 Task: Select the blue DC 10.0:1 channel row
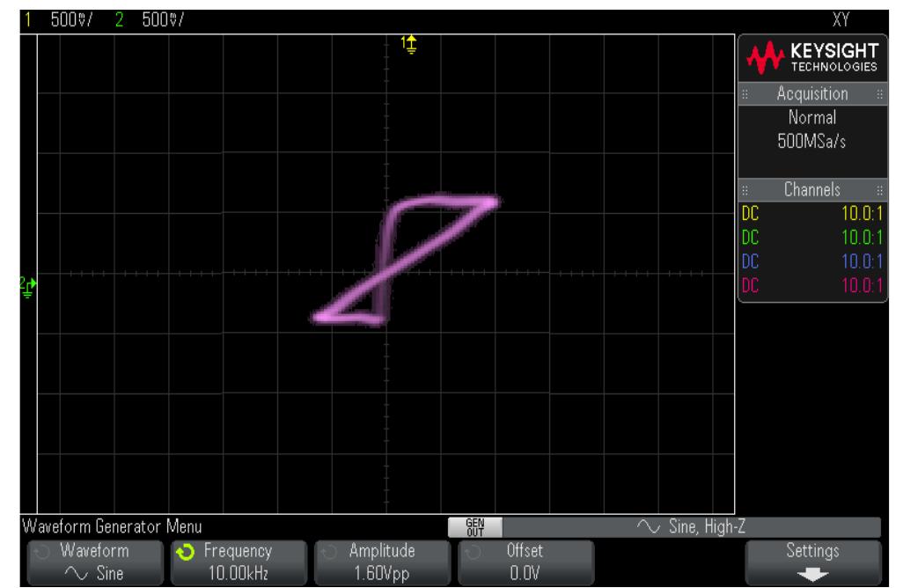(x=812, y=261)
